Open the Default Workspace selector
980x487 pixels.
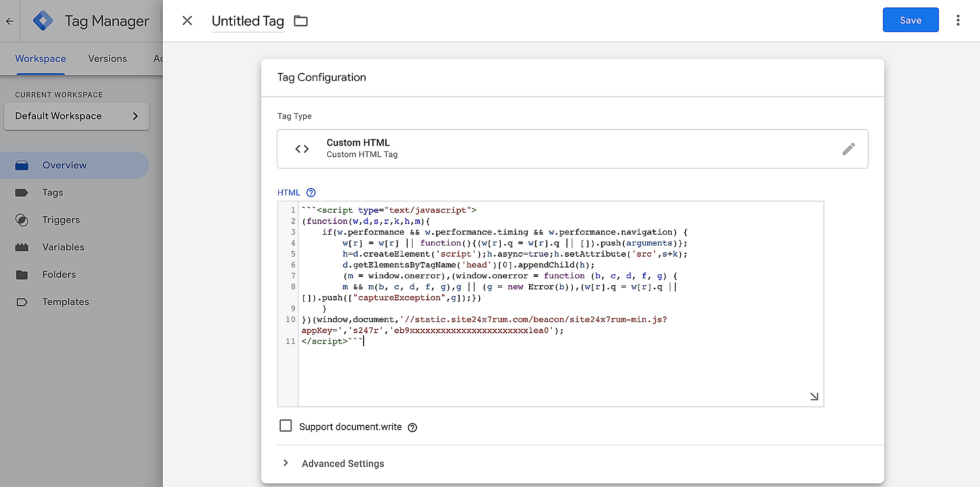[x=76, y=116]
